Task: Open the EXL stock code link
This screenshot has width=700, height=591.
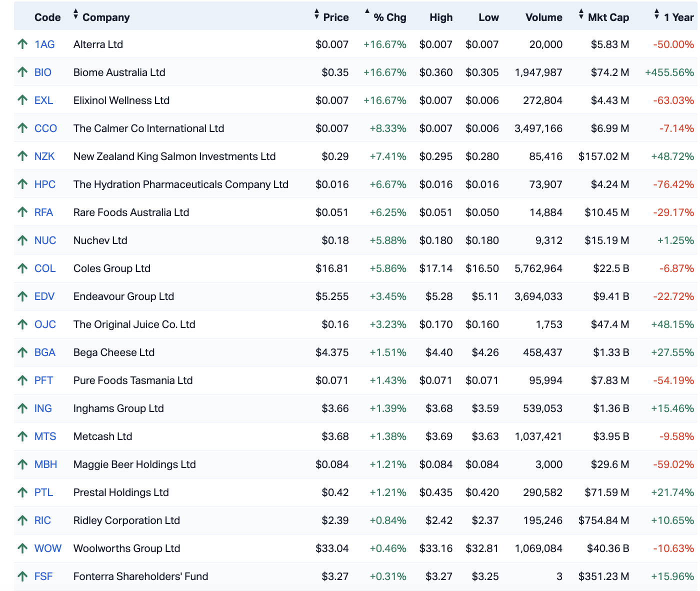Action: click(x=43, y=100)
